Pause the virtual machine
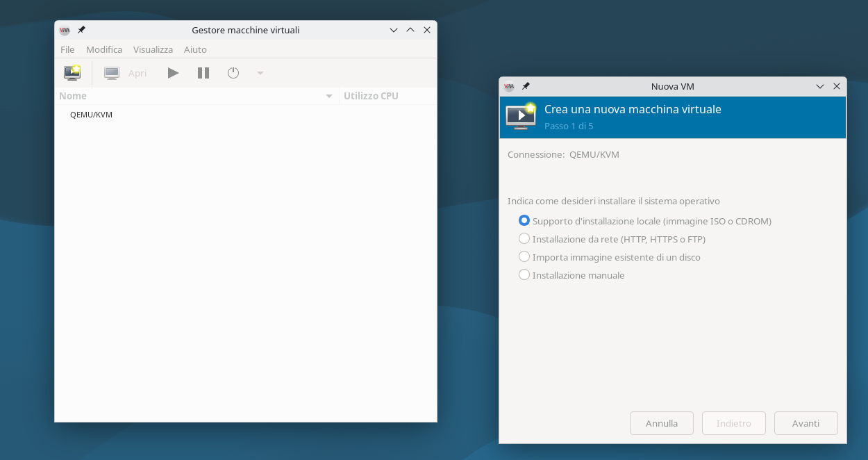 coord(203,72)
